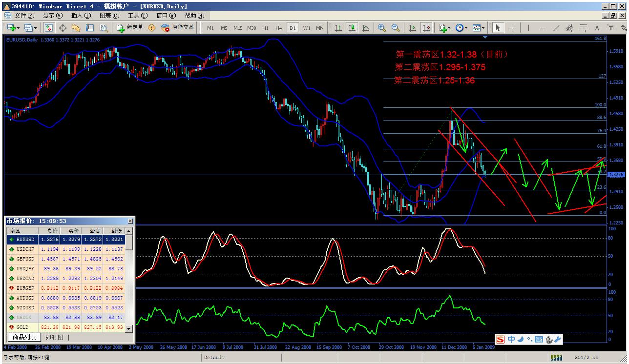Expand the profiles dropdown arrow

point(35,28)
